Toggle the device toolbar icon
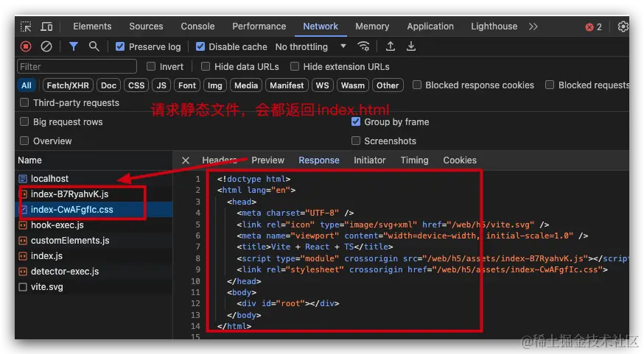 coord(46,26)
